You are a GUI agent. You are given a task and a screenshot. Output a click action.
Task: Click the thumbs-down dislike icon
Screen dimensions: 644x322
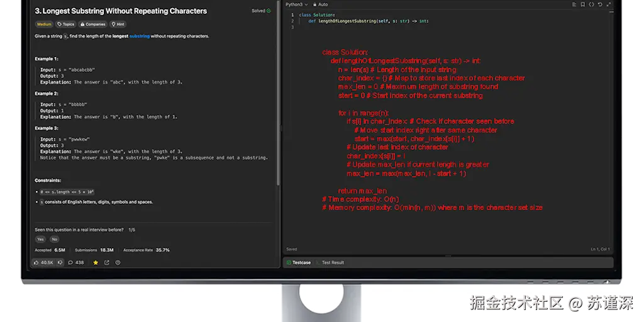tap(60, 262)
